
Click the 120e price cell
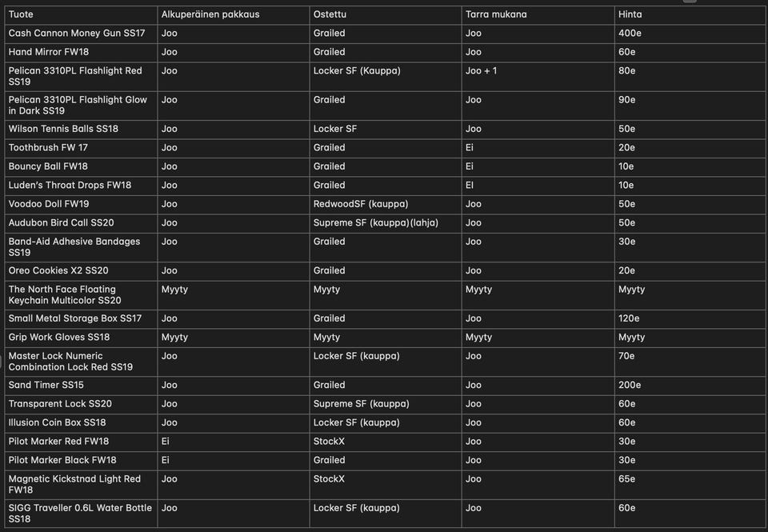[630, 318]
